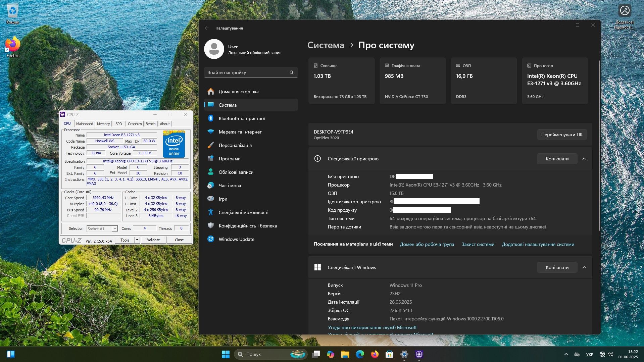
Task: Click the CPU-Z taskbar icon
Action: [x=419, y=354]
